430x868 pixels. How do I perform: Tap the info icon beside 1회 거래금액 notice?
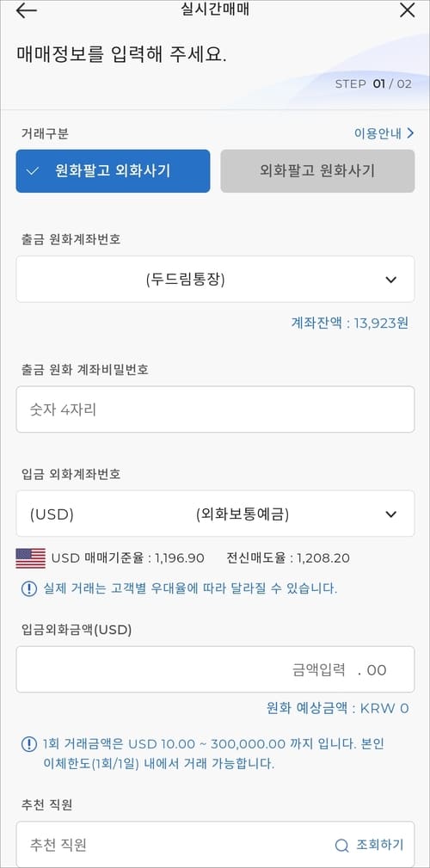point(28,743)
